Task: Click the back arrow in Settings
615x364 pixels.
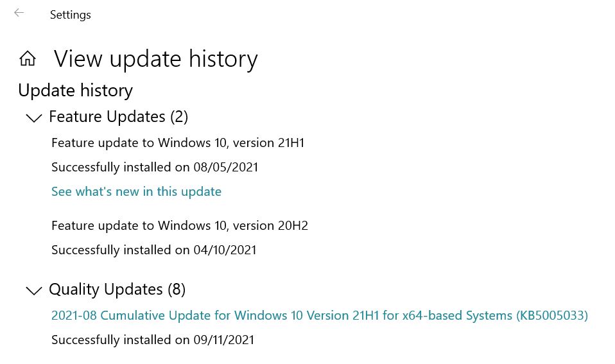Action: pyautogui.click(x=19, y=13)
